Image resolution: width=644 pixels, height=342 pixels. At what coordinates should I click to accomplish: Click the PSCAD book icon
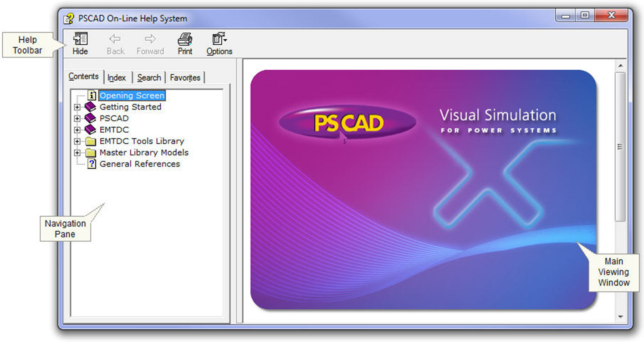pos(90,119)
